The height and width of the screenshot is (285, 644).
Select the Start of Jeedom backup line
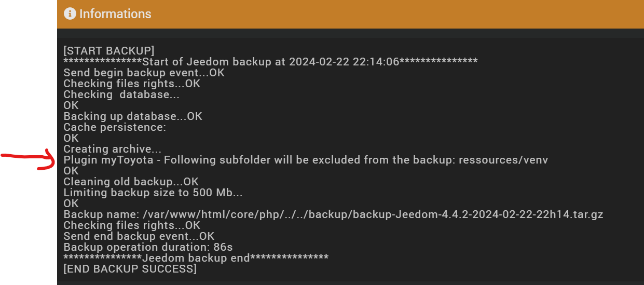pyautogui.click(x=270, y=62)
